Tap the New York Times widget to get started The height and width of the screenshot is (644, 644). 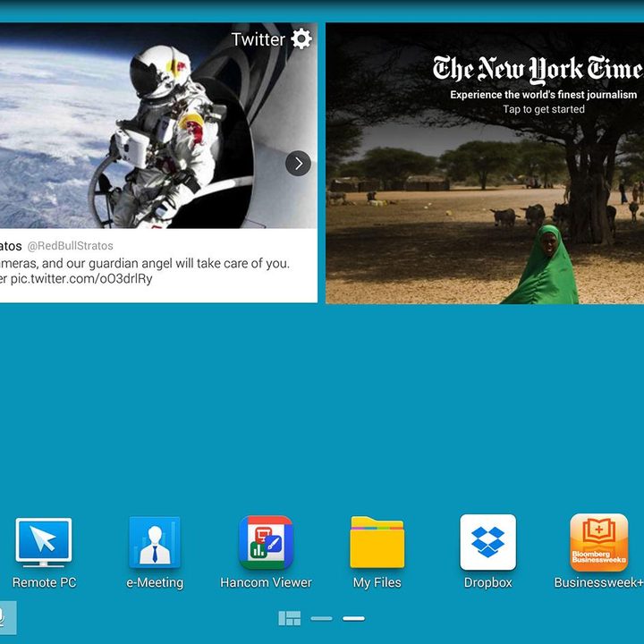[485, 164]
